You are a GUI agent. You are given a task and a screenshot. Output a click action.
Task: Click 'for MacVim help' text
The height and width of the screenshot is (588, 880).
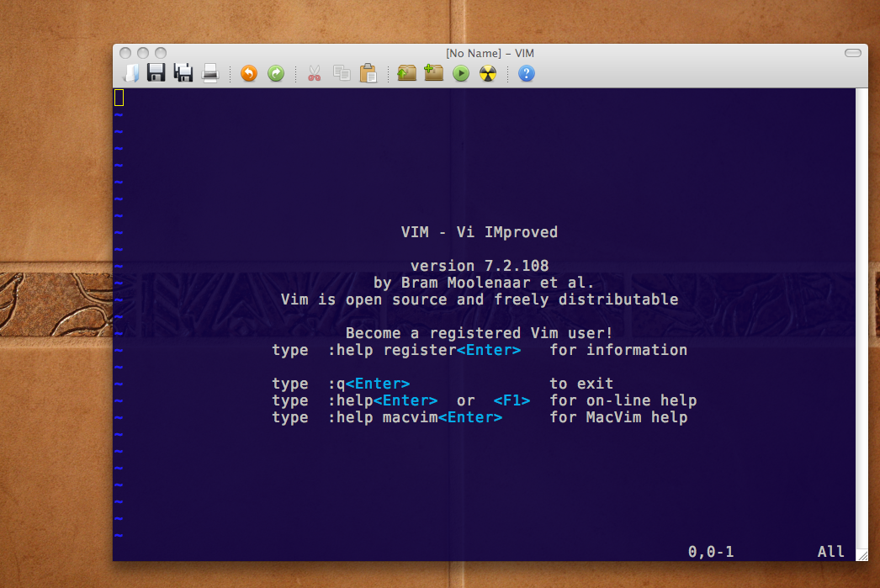click(x=618, y=417)
